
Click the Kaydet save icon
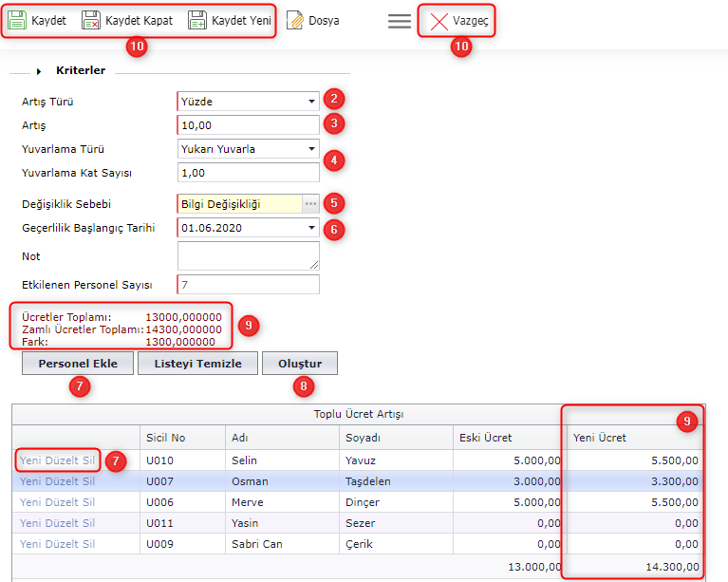[17, 20]
